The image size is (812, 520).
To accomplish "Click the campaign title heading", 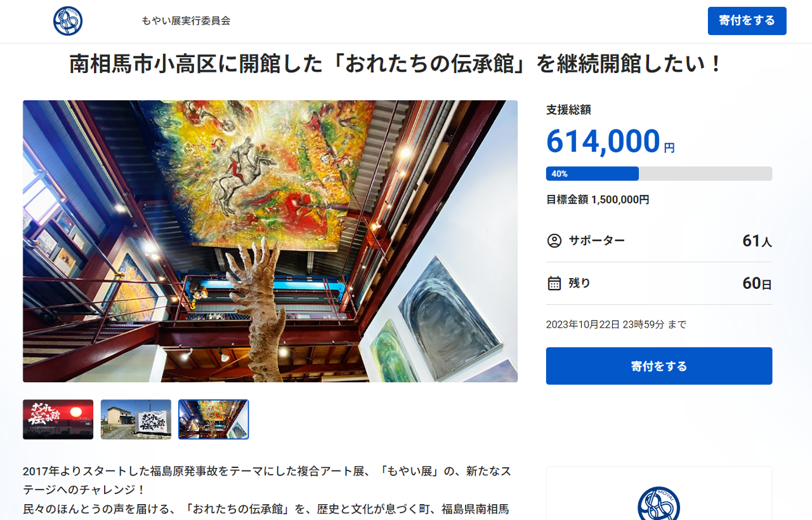I will [397, 63].
